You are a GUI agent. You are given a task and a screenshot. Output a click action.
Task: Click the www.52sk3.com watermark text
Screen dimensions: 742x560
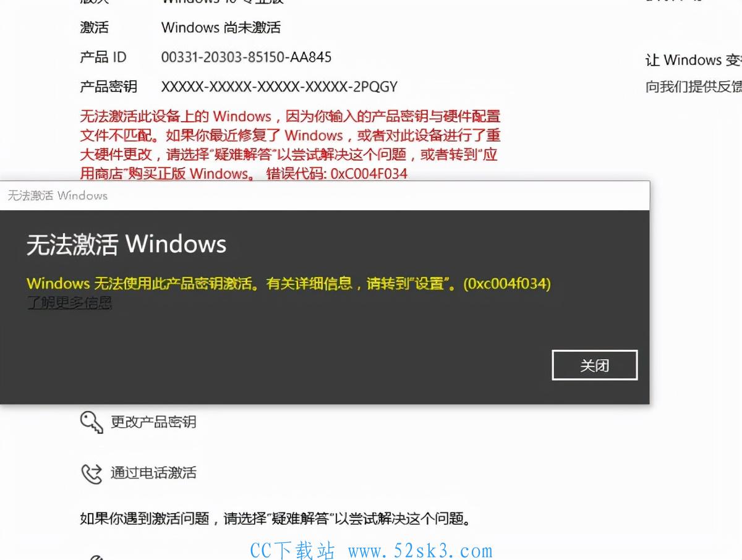pyautogui.click(x=420, y=549)
